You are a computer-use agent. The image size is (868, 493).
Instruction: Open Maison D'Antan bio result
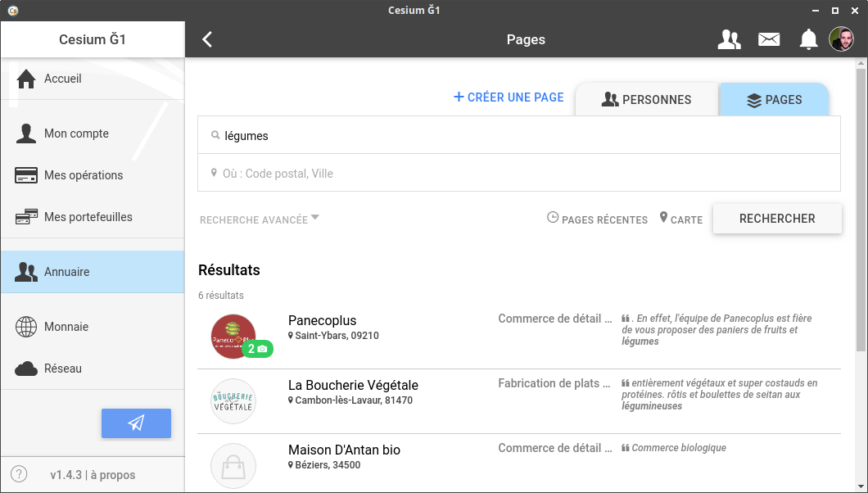coord(518,464)
